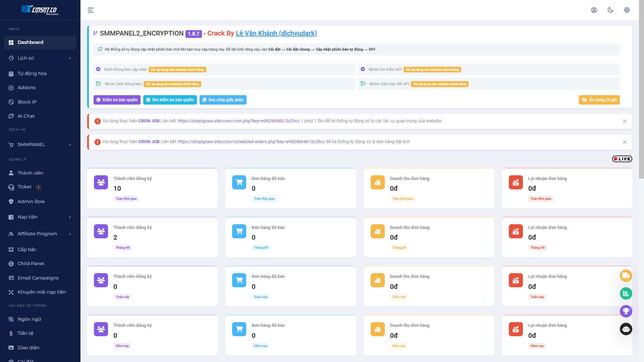
Task: Open floating dark robot chat icon
Action: 626,329
